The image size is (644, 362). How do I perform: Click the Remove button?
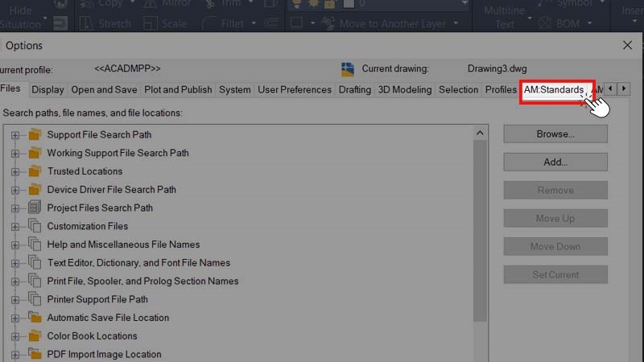(x=555, y=190)
